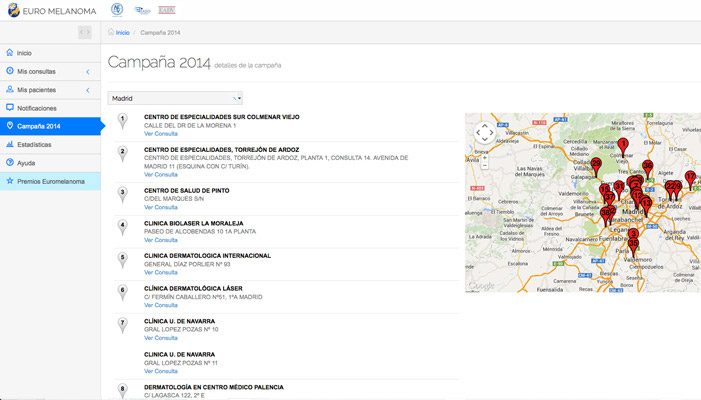
Task: Click the Campaña 2014 breadcrumb text
Action: click(160, 33)
